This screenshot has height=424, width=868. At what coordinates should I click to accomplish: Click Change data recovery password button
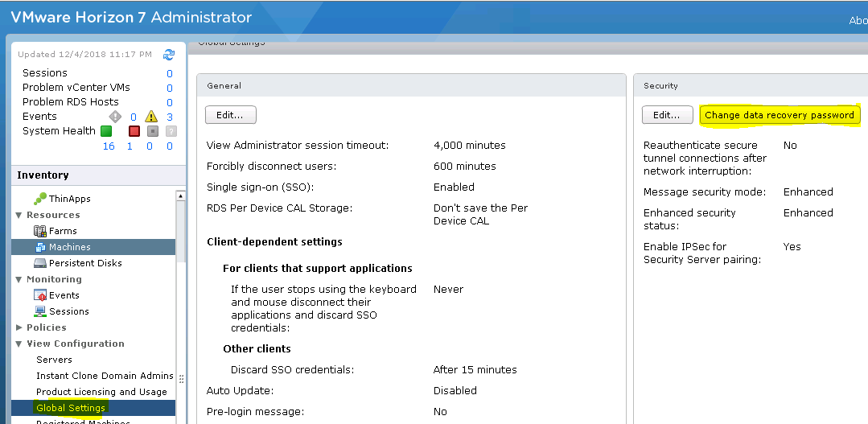point(779,115)
